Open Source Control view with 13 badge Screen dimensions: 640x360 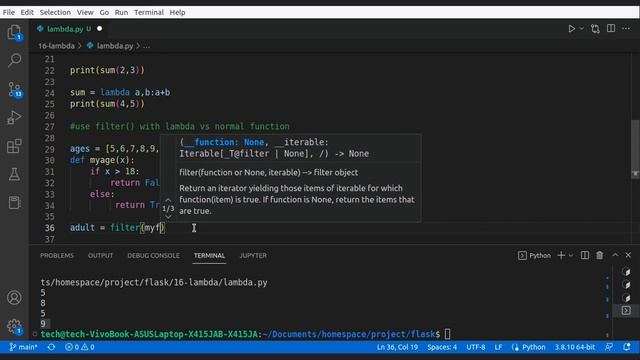[x=15, y=89]
